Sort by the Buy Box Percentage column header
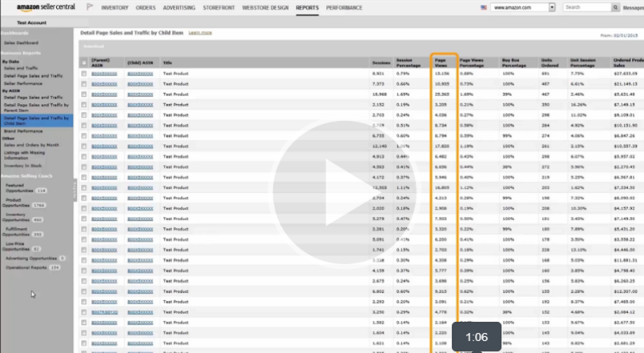 click(x=513, y=62)
